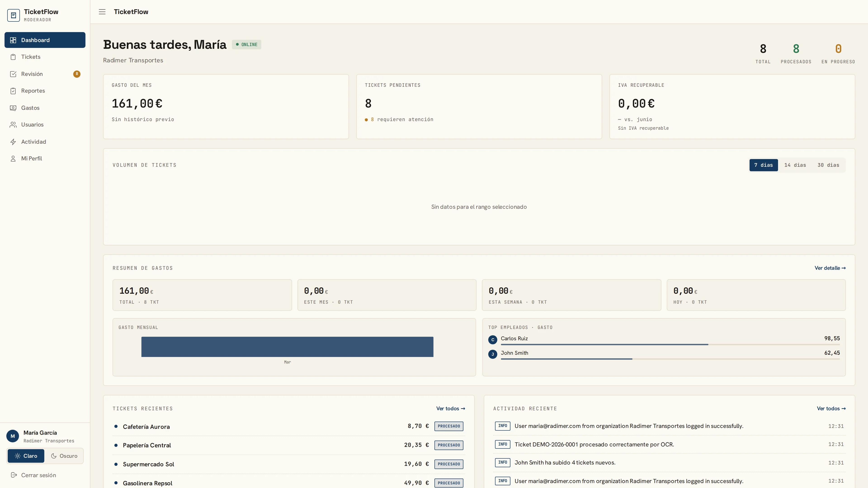The image size is (868, 488).
Task: Open the Supermercado Sol ticket row
Action: coord(289,464)
